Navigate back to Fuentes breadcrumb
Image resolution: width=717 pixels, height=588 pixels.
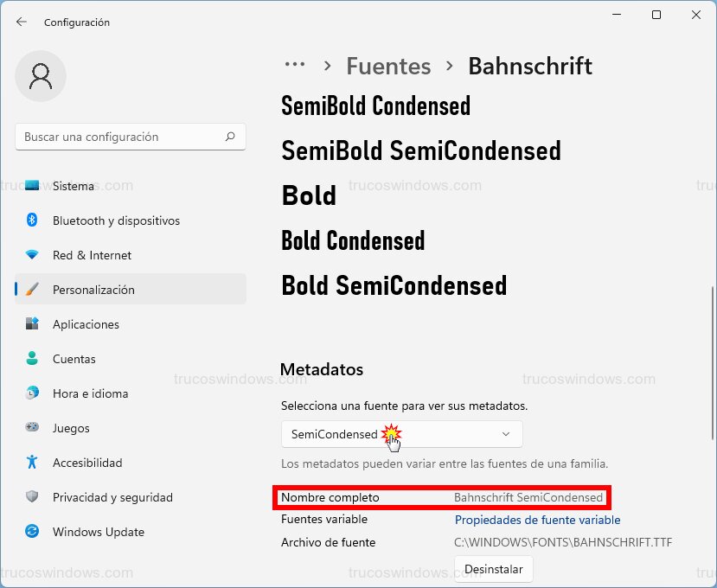[x=388, y=66]
